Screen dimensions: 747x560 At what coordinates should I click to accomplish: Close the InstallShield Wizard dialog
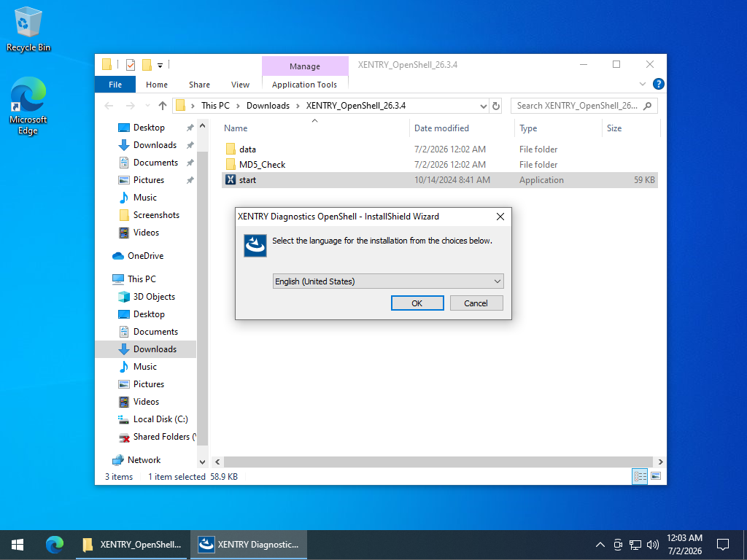500,217
